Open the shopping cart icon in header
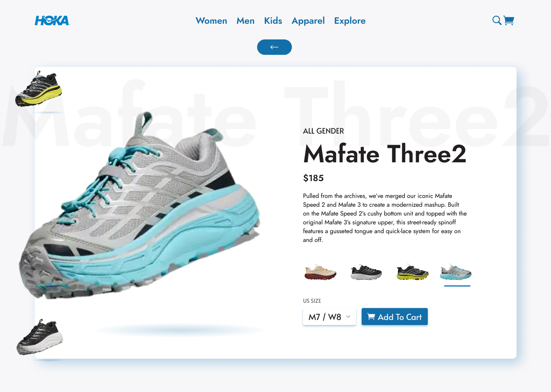This screenshot has width=551, height=392. pyautogui.click(x=509, y=20)
